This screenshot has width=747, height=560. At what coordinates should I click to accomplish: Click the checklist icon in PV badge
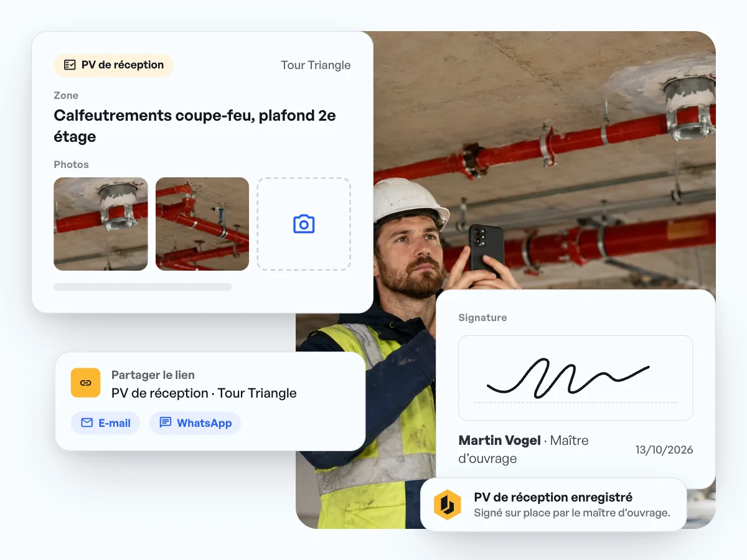pyautogui.click(x=70, y=65)
